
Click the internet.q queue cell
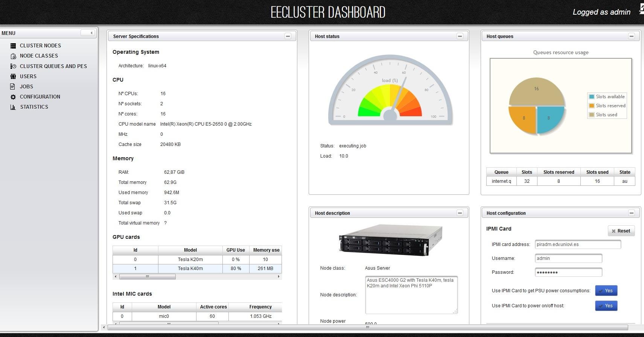click(x=501, y=181)
